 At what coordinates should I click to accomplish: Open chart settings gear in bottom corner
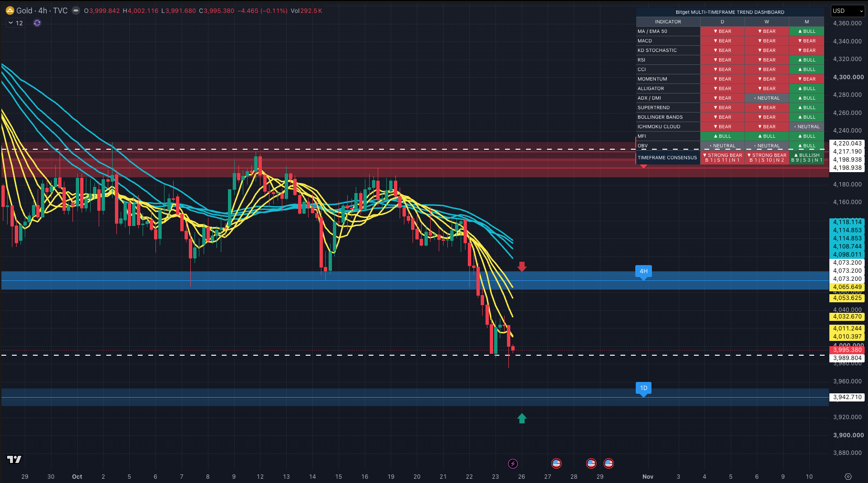pyautogui.click(x=848, y=476)
